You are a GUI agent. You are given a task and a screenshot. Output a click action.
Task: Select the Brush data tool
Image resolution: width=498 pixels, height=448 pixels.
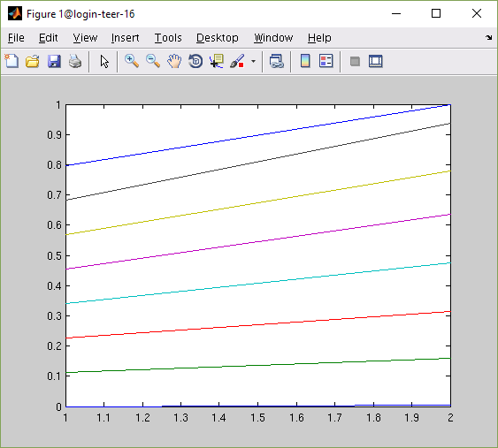(237, 61)
